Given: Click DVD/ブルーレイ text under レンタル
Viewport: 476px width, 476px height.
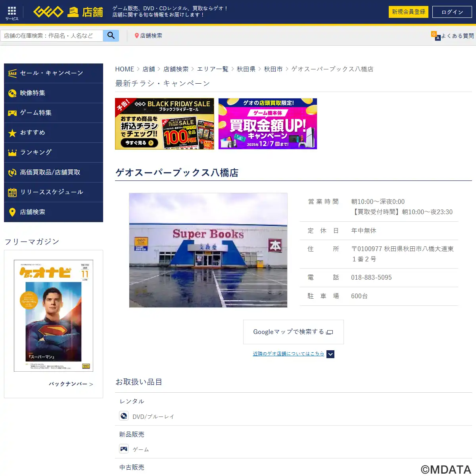Looking at the screenshot, I should [154, 416].
